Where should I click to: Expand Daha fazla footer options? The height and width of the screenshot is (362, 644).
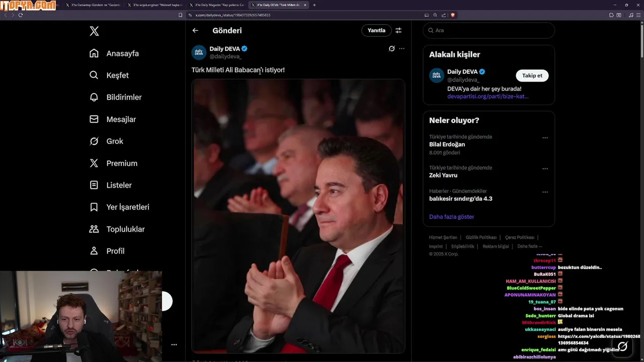(530, 246)
